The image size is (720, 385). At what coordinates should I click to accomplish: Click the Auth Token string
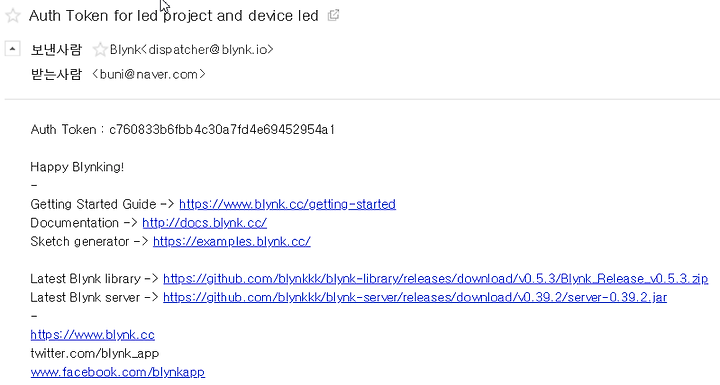222,130
